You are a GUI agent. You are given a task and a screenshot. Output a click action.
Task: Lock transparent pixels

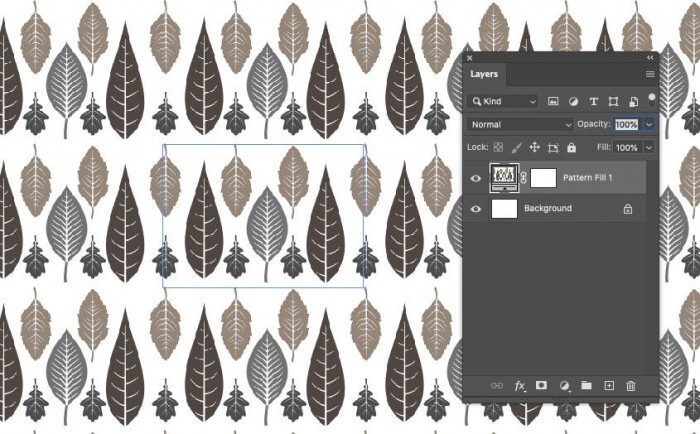tap(498, 147)
